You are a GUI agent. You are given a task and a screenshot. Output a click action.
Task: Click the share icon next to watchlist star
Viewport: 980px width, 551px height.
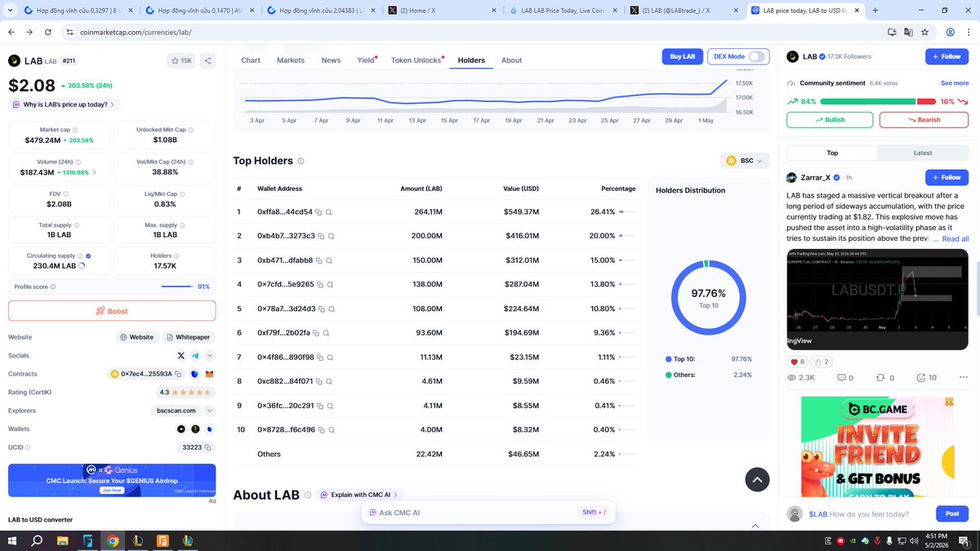[x=207, y=60]
